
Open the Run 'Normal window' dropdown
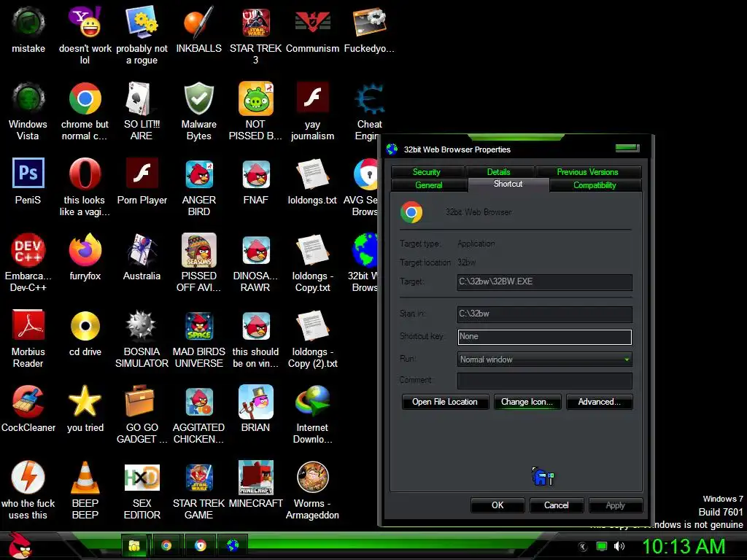point(544,359)
